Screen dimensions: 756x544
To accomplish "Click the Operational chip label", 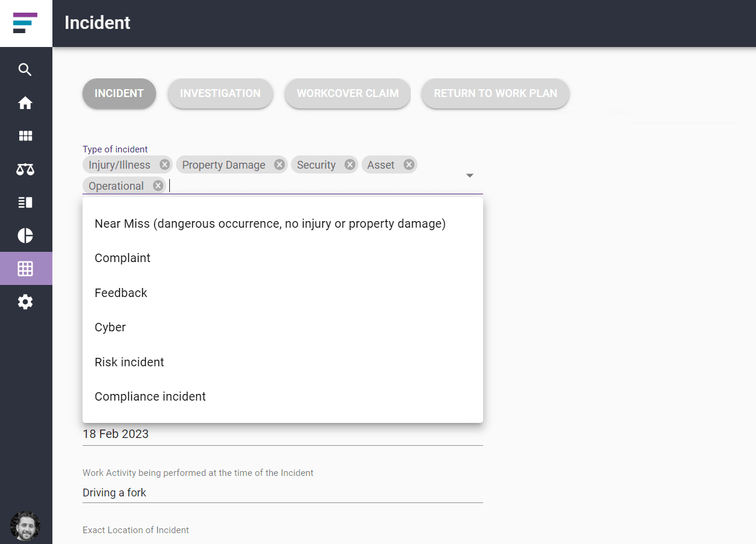I will (x=116, y=186).
